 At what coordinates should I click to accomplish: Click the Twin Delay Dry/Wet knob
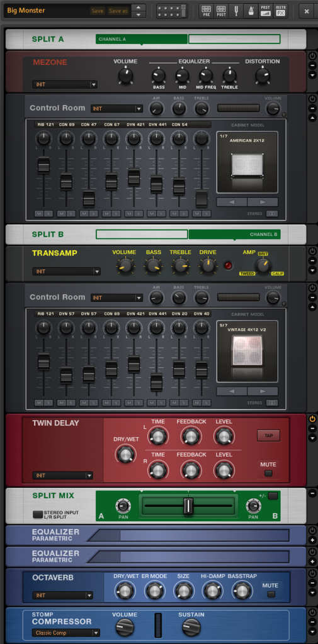pos(125,455)
